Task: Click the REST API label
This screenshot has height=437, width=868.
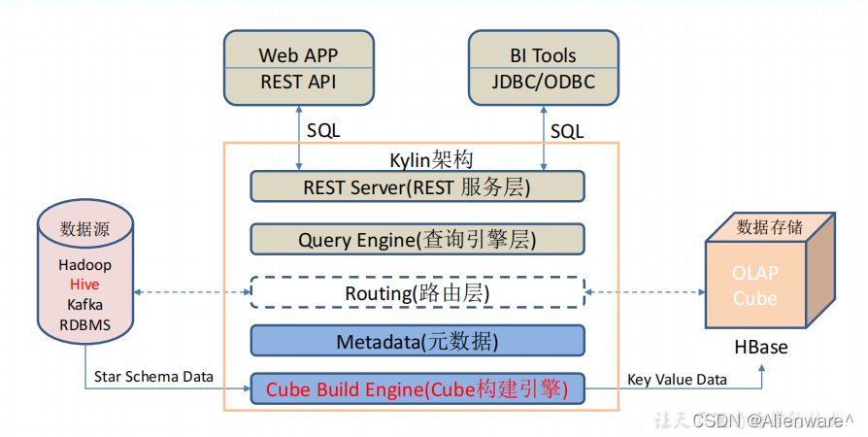Action: [x=298, y=82]
